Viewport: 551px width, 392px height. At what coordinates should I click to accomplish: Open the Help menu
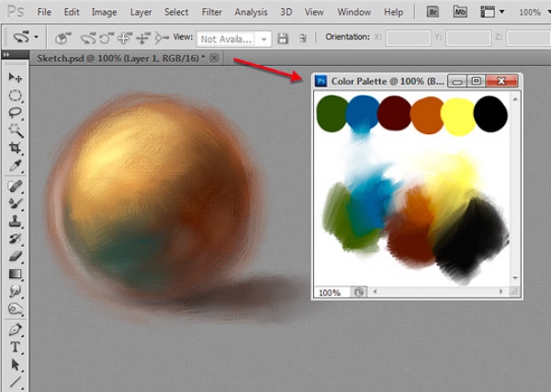coord(393,12)
